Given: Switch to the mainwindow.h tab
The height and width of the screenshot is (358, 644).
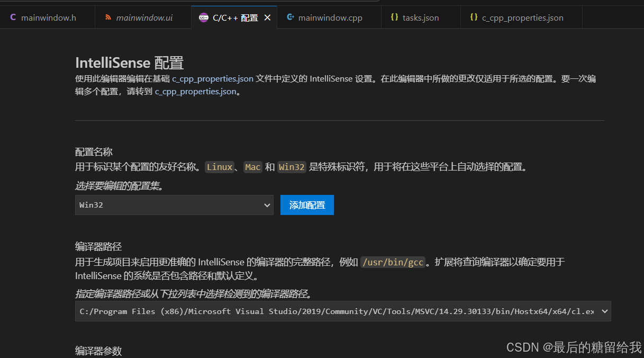Looking at the screenshot, I should [48, 17].
